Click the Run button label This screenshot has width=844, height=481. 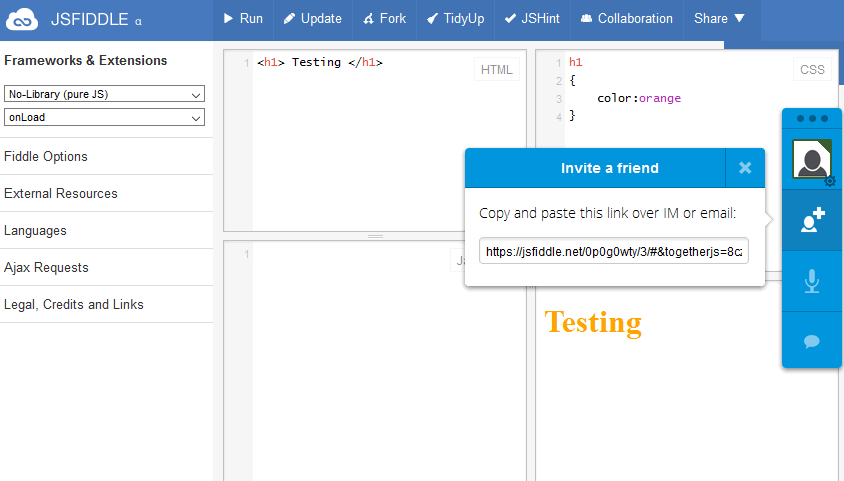[x=251, y=18]
